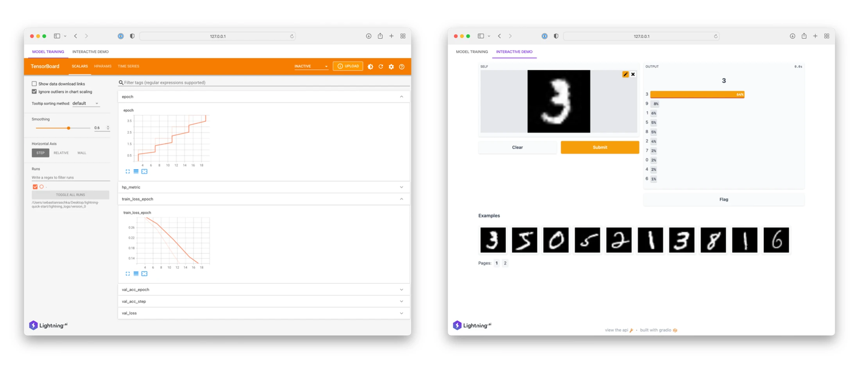Enable Show data download links checkbox
868x370 pixels.
pos(34,84)
